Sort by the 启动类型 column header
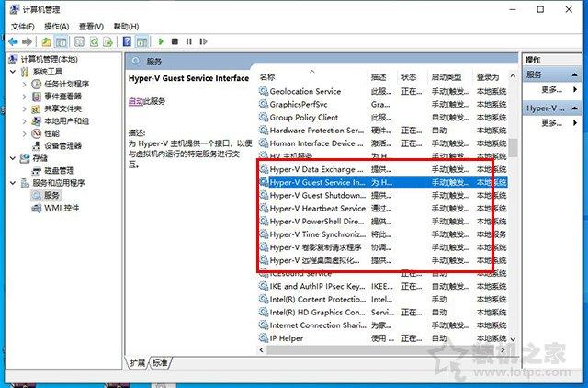The height and width of the screenshot is (388, 588). [447, 77]
